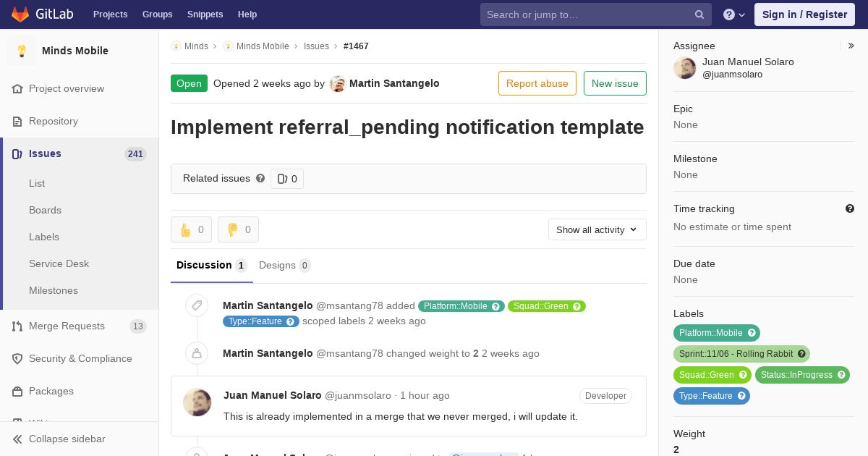Open Milestones in sidebar

click(54, 290)
